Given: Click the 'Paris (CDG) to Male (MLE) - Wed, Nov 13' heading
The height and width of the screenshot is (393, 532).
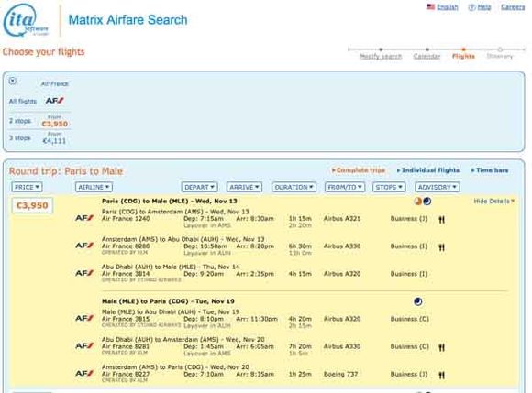Looking at the screenshot, I should [170, 201].
